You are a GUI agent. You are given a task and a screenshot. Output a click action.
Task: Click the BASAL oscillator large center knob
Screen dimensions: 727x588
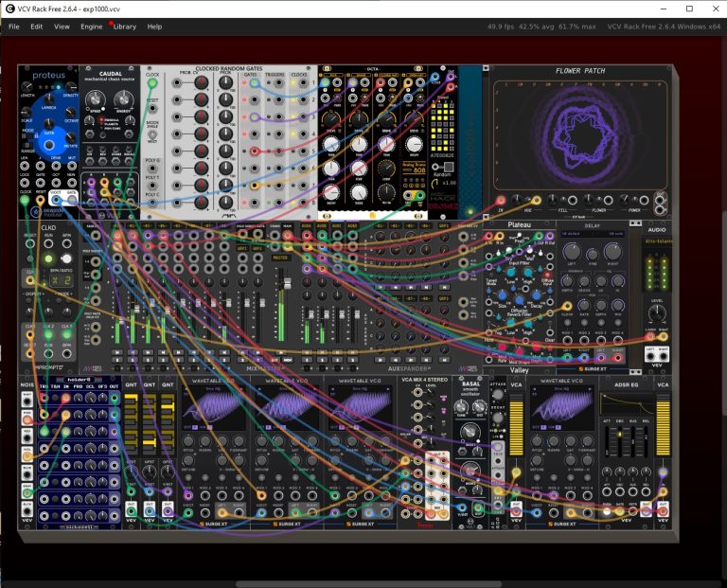tap(470, 431)
